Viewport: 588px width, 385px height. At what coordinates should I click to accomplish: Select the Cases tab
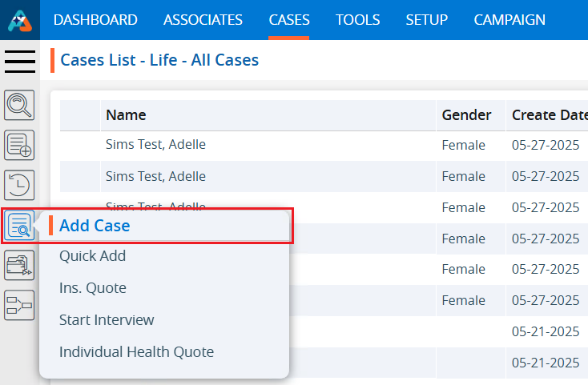pos(289,20)
